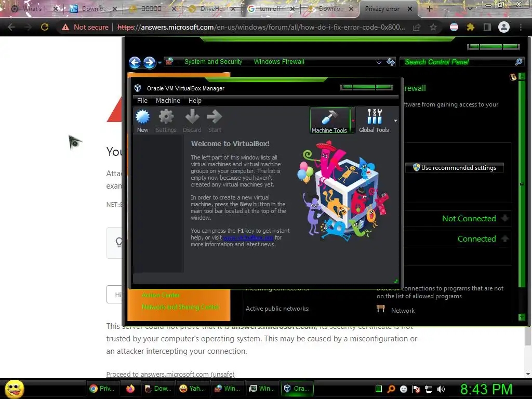Expand the Machine Tools dropdown arrow

353,121
